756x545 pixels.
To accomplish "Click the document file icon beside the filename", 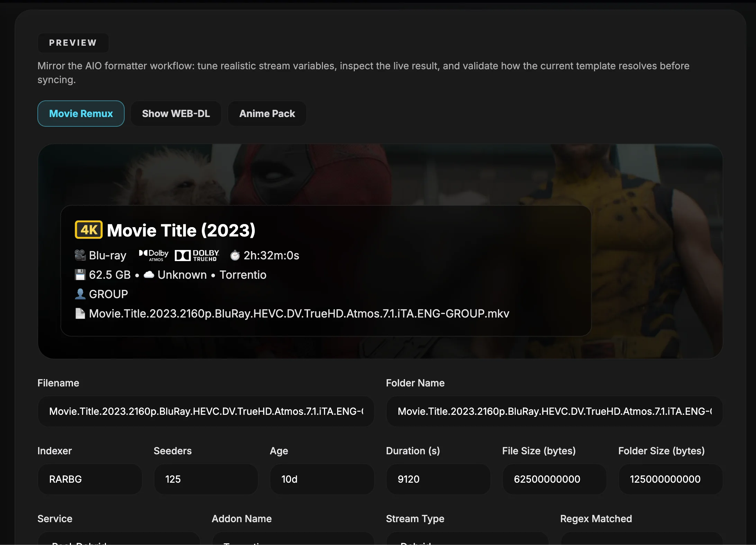I will (x=80, y=313).
